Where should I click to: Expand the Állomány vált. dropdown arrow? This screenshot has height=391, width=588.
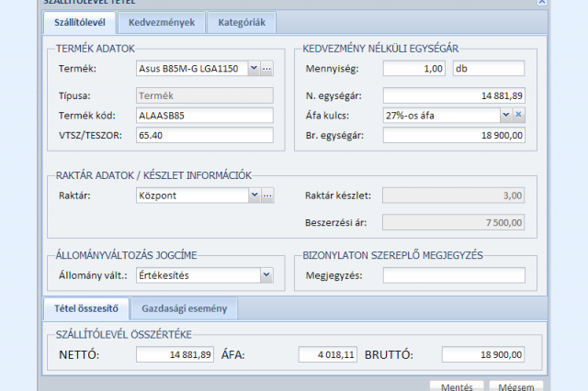[266, 275]
